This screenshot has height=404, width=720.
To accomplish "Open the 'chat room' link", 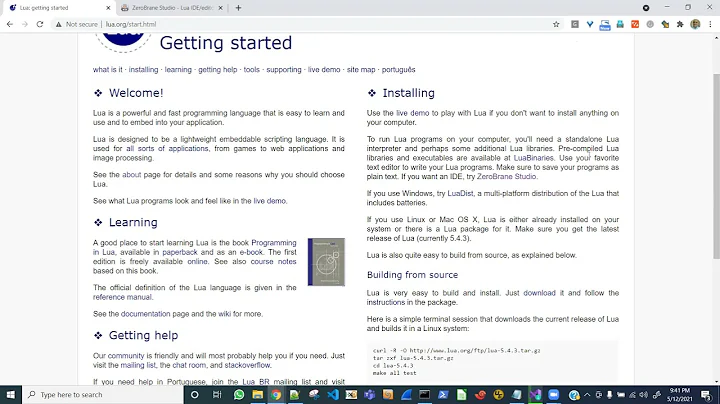I will pos(189,365).
